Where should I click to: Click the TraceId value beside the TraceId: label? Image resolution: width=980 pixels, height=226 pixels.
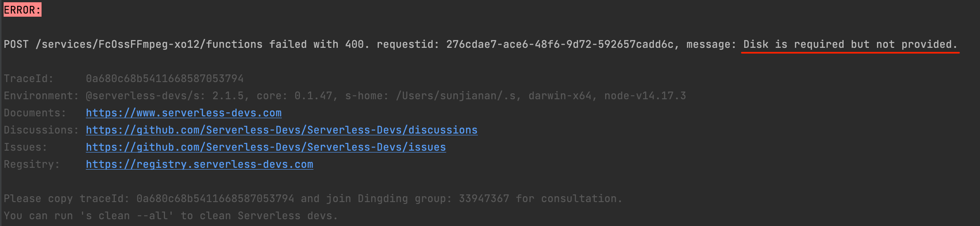coord(165,78)
